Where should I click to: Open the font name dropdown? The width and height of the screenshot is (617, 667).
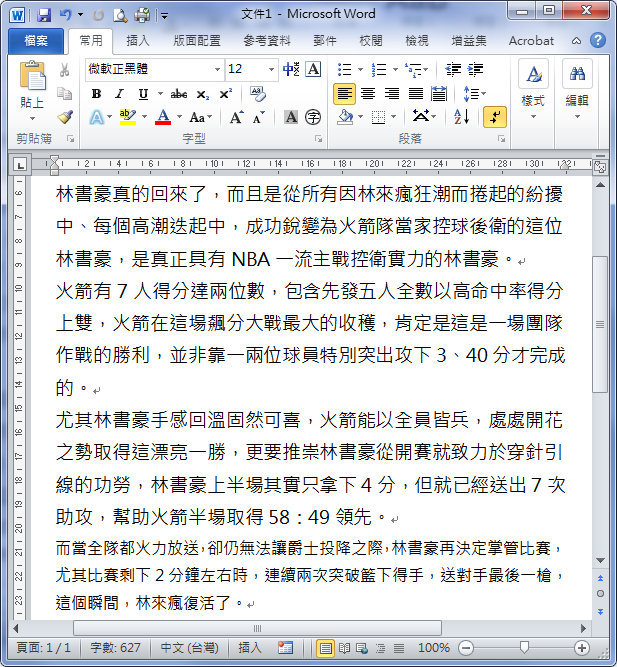pos(217,69)
